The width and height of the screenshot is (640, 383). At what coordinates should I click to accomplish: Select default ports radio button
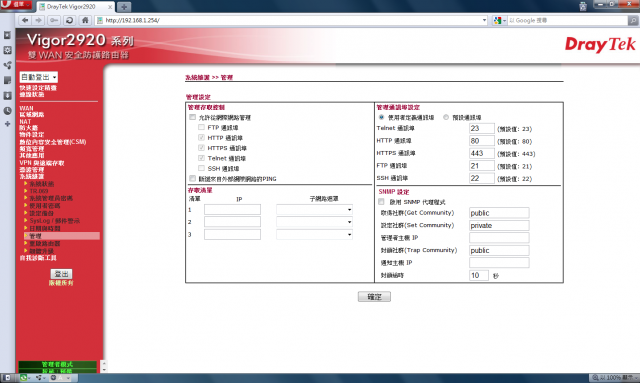point(446,117)
